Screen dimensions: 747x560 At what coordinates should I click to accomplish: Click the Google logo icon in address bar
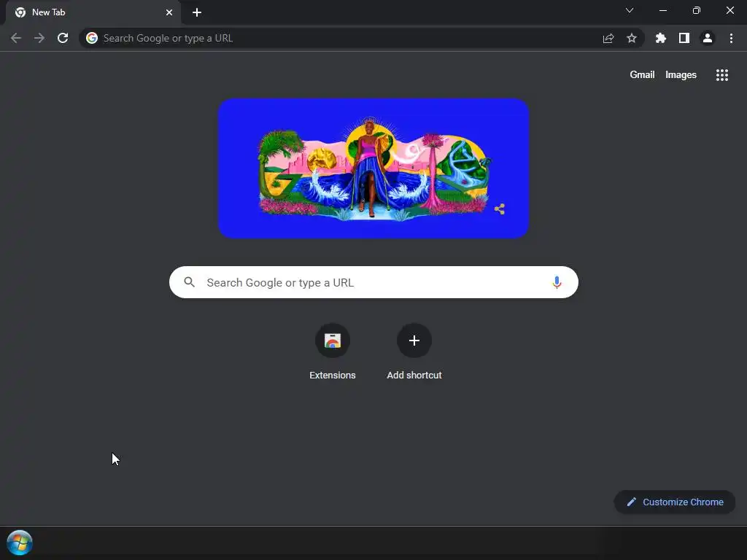coord(92,38)
